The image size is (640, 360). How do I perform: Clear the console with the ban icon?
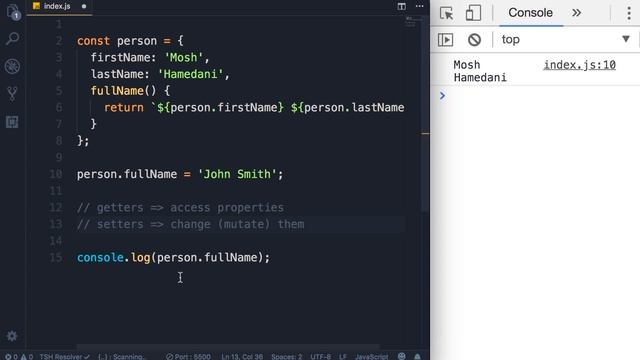[x=474, y=40]
